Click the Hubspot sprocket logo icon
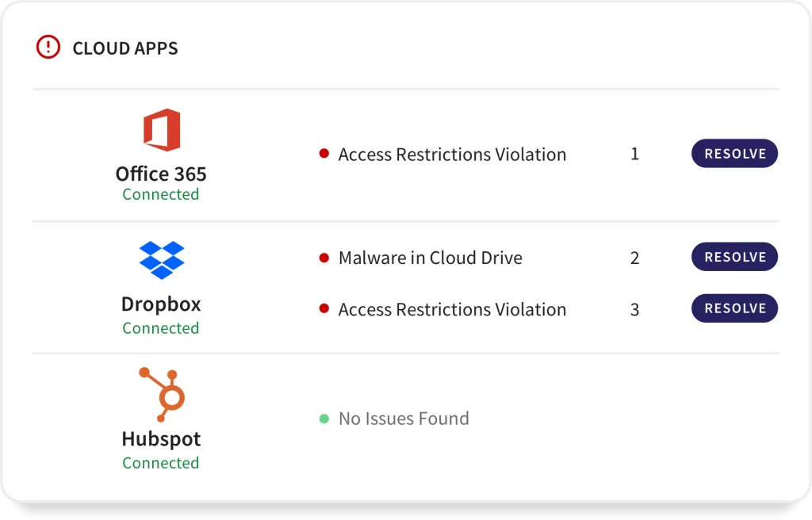Image resolution: width=812 pixels, height=520 pixels. [x=162, y=394]
